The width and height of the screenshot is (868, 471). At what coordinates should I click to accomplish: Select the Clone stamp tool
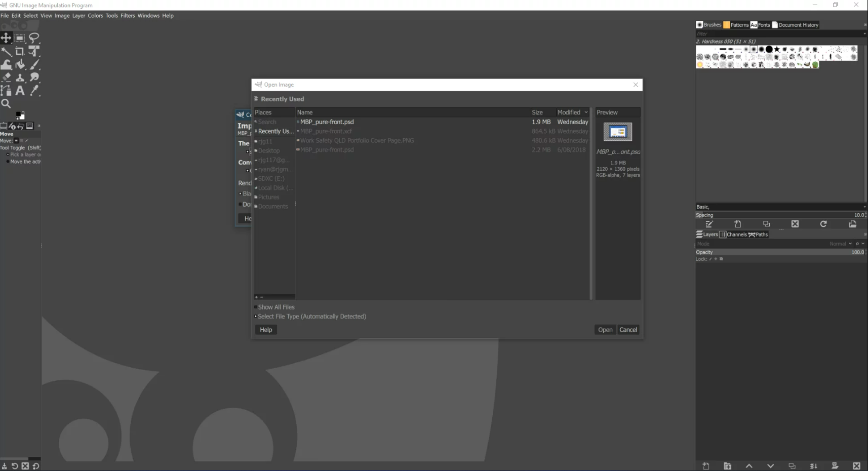coord(20,77)
